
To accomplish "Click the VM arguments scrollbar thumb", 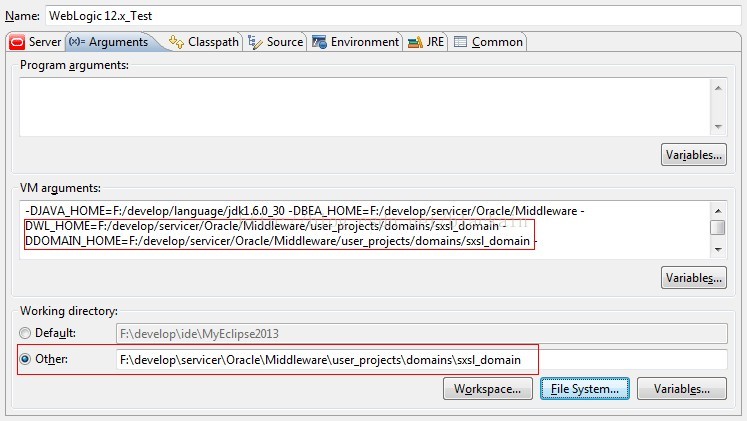I will (x=718, y=228).
